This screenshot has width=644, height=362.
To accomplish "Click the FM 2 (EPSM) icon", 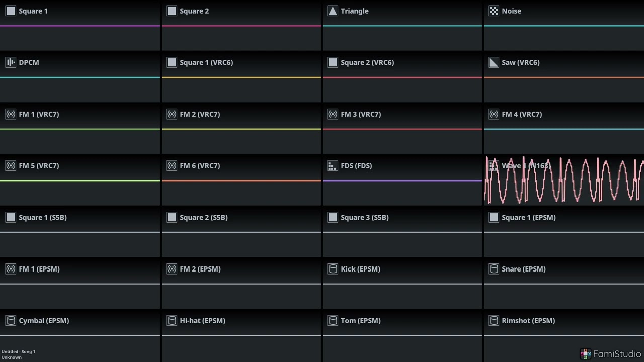I will pos(172,269).
